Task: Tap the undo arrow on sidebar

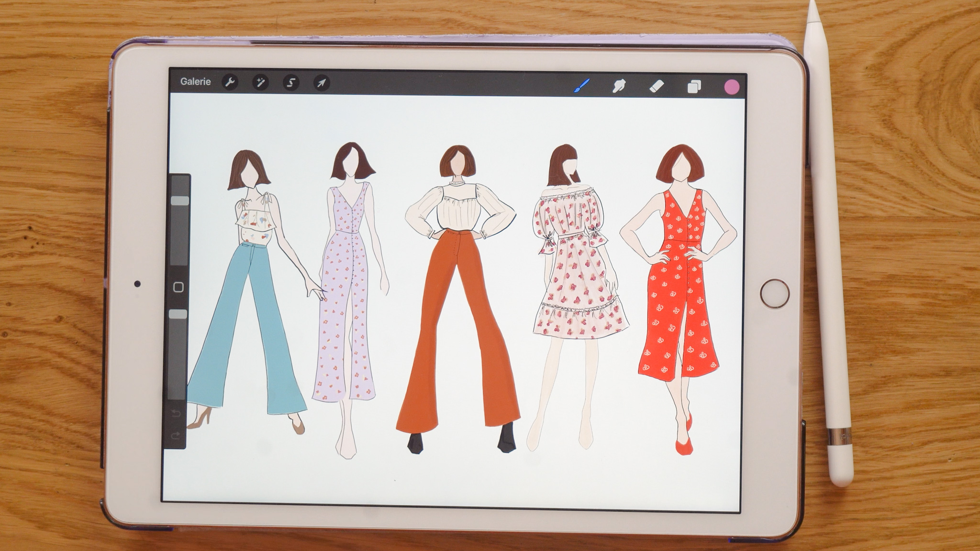Action: 176,413
